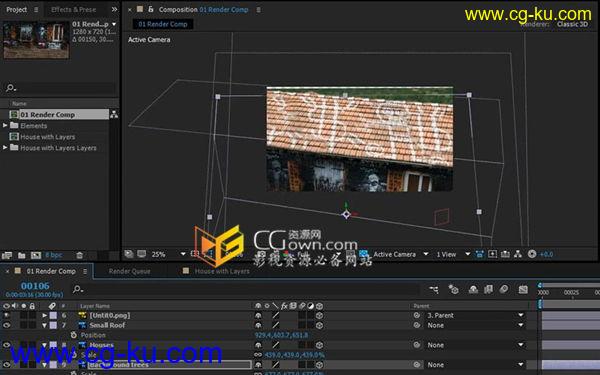
Task: Click the 01 Render Comp breadcrumb in viewer
Action: pos(163,24)
